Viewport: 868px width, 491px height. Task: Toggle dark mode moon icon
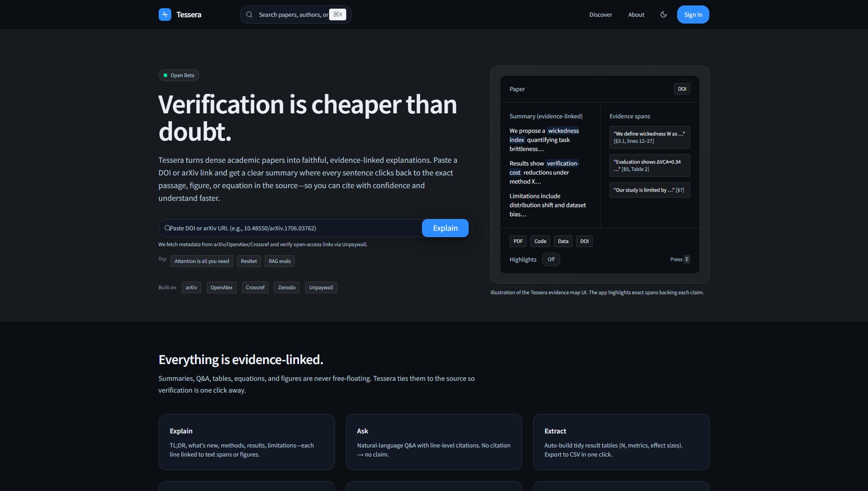click(664, 15)
